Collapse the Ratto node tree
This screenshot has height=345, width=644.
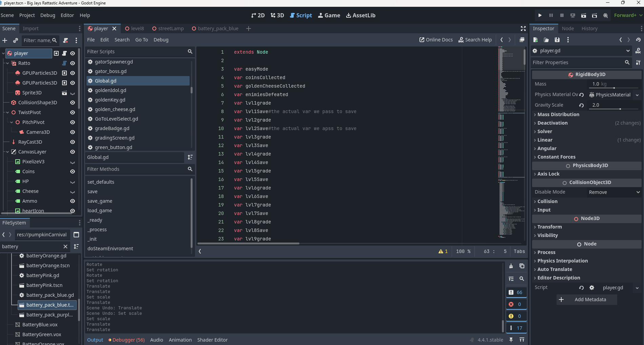point(7,63)
